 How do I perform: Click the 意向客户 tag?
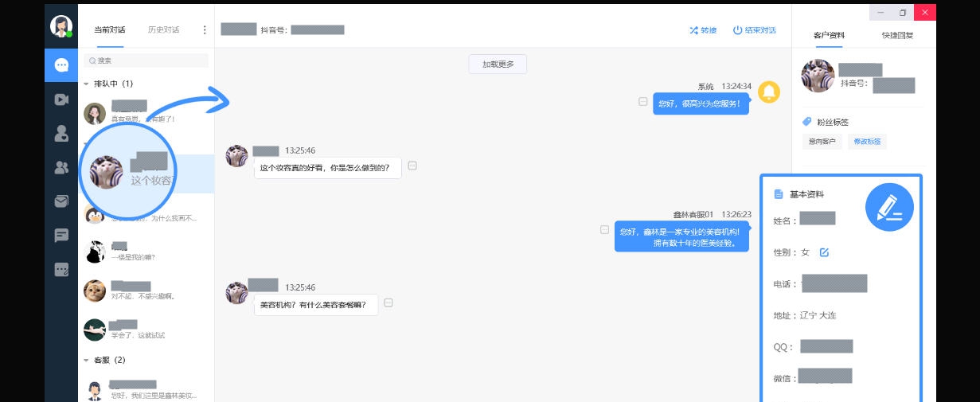point(822,142)
